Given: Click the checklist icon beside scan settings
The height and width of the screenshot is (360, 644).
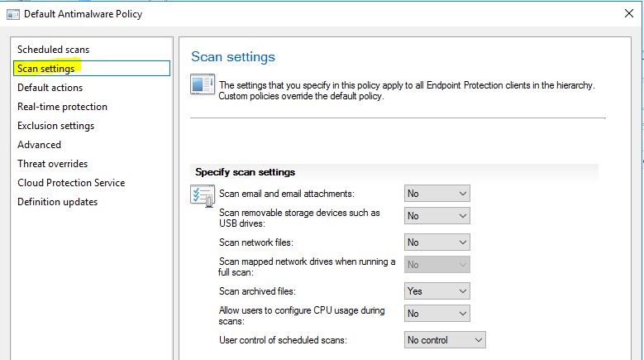Looking at the screenshot, I should (202, 195).
